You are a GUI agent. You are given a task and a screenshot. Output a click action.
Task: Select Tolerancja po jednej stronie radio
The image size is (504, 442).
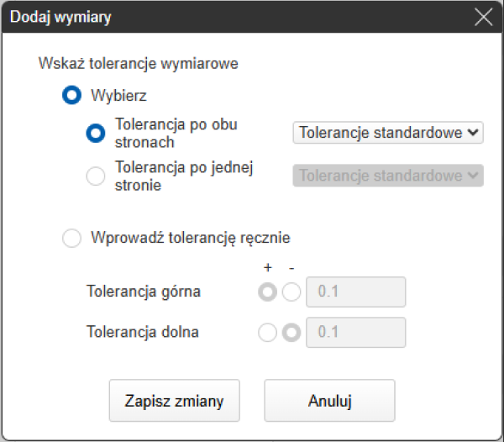click(x=96, y=176)
